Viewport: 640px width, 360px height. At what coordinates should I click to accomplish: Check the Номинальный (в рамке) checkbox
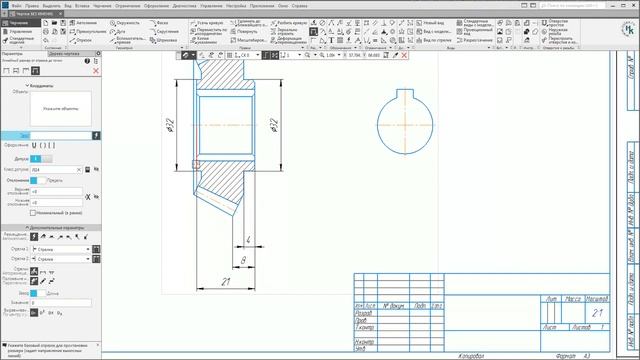point(33,213)
